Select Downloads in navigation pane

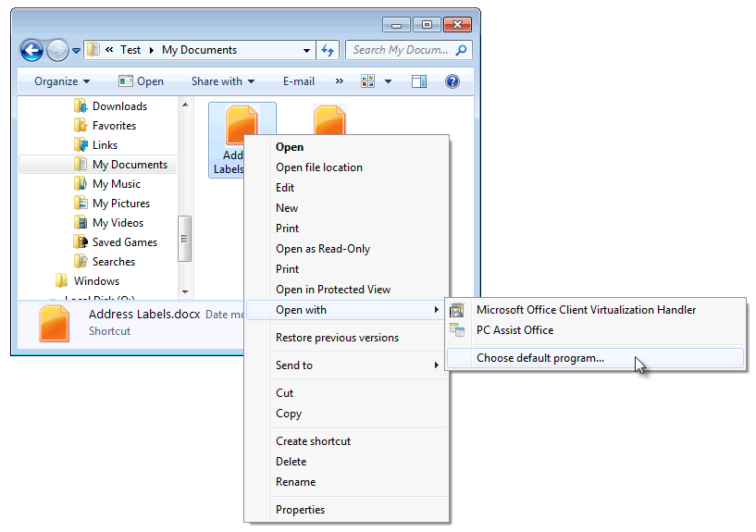coord(119,106)
